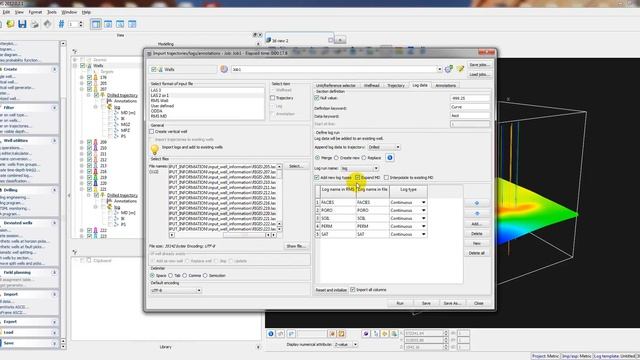
Task: Open the Log type dropdown for PORO row
Action: 424,210
